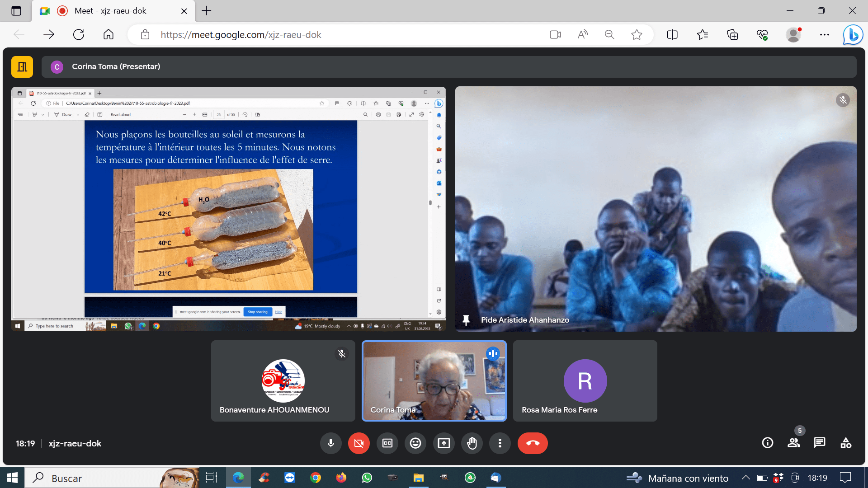Toggle the microphone button in Meet controls
The height and width of the screenshot is (488, 868).
[x=331, y=443]
